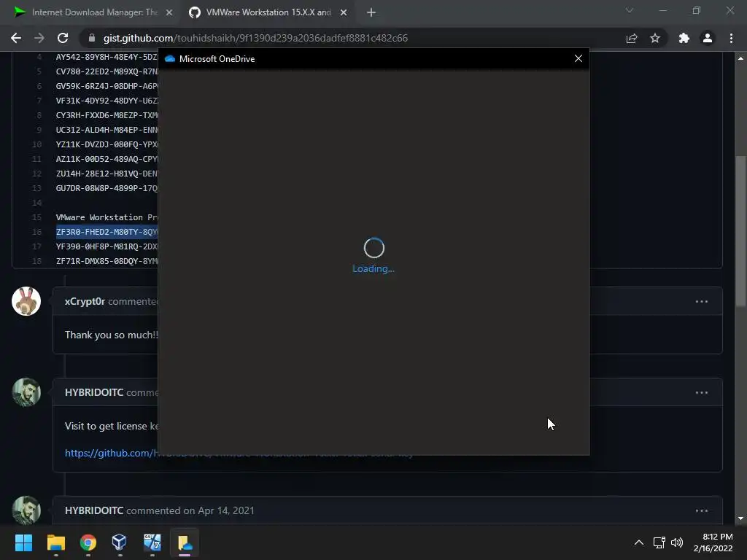Image resolution: width=747 pixels, height=560 pixels.
Task: Select key line YZ11K-DVZDJ-080FQ
Action: (x=107, y=144)
